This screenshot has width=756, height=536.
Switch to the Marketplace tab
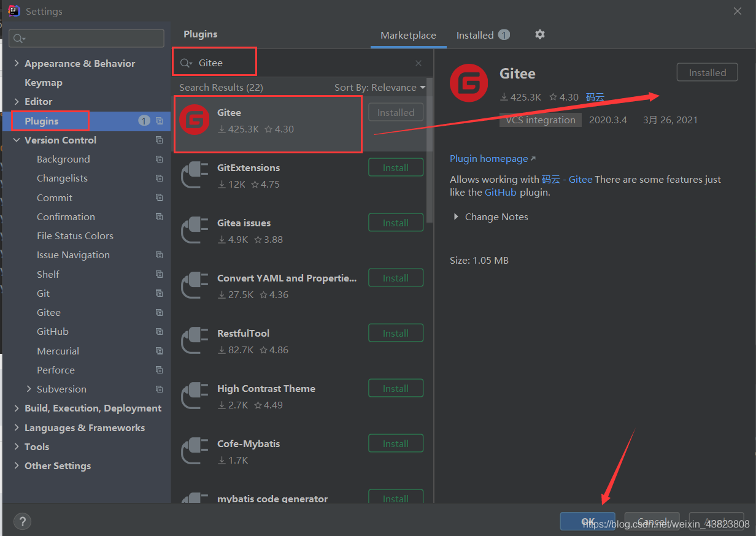(408, 36)
